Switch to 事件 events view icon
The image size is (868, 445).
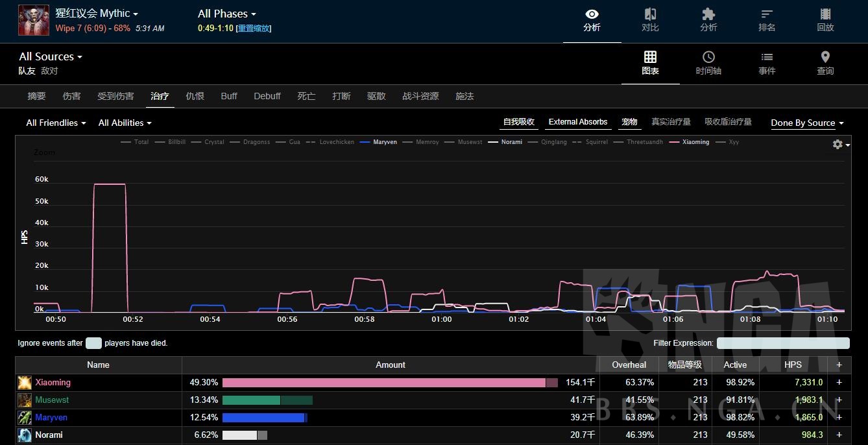pos(767,63)
